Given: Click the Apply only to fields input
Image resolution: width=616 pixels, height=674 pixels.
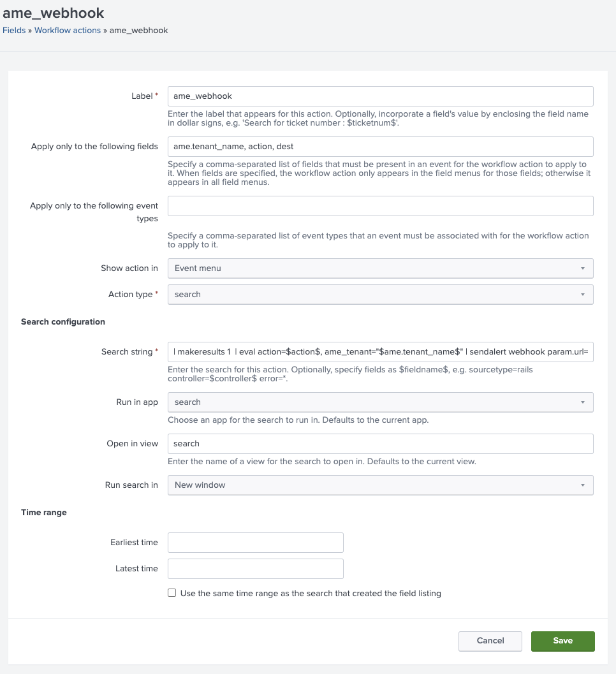Looking at the screenshot, I should pyautogui.click(x=379, y=147).
